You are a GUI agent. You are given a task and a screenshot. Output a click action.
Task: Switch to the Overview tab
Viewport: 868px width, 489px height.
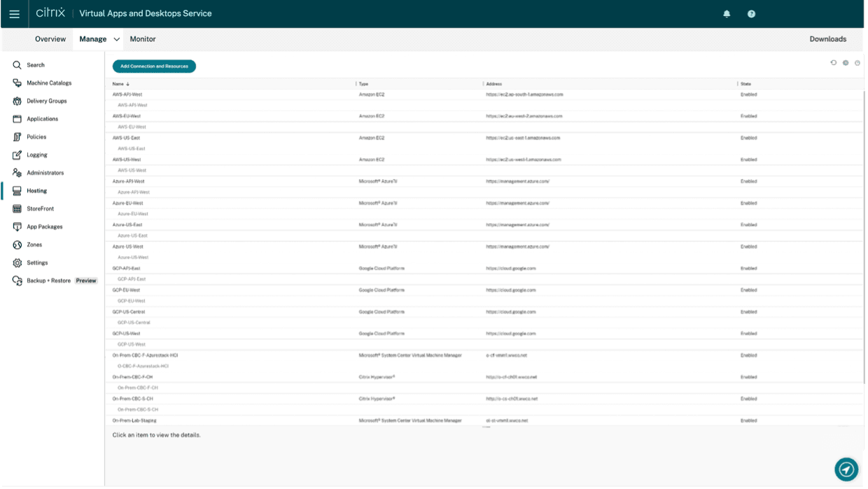coord(50,39)
